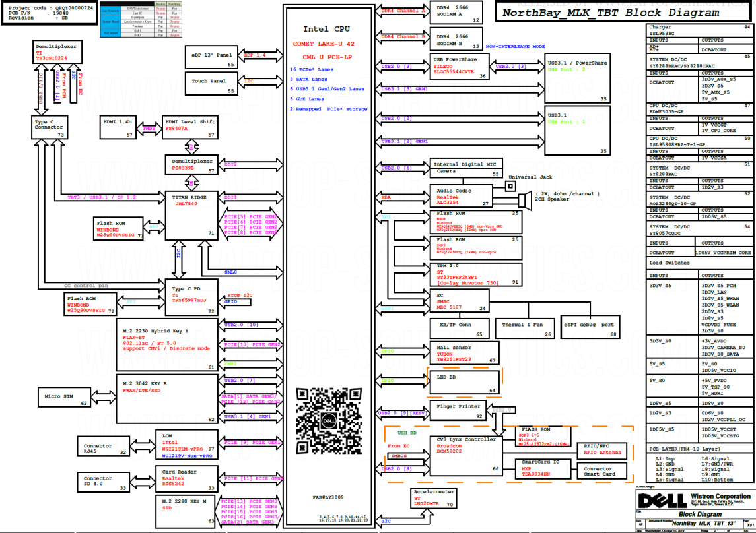This screenshot has width=756, height=533.
Task: Click the Project code QRQY00000724 text
Action: [51, 8]
